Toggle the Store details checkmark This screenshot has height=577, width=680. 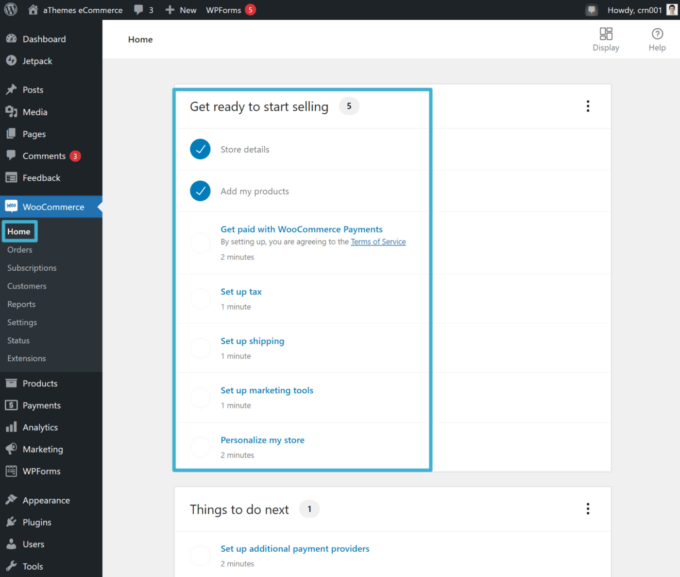[200, 149]
